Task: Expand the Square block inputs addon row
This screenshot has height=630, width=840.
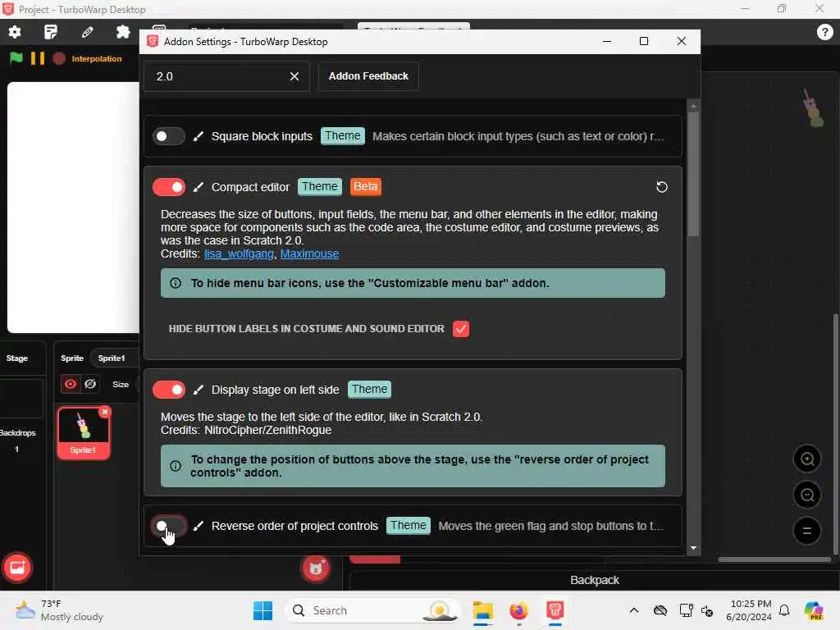Action: (413, 136)
